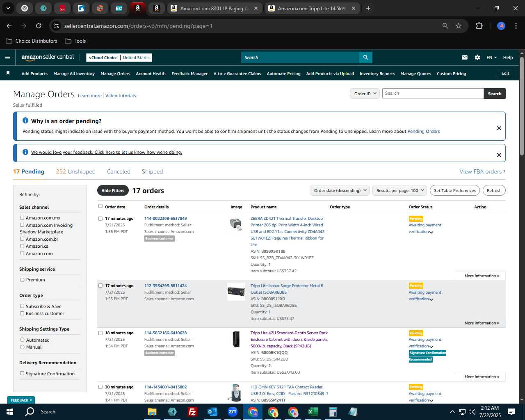Check the Business customer order type
The image size is (525, 420).
tap(22, 313)
